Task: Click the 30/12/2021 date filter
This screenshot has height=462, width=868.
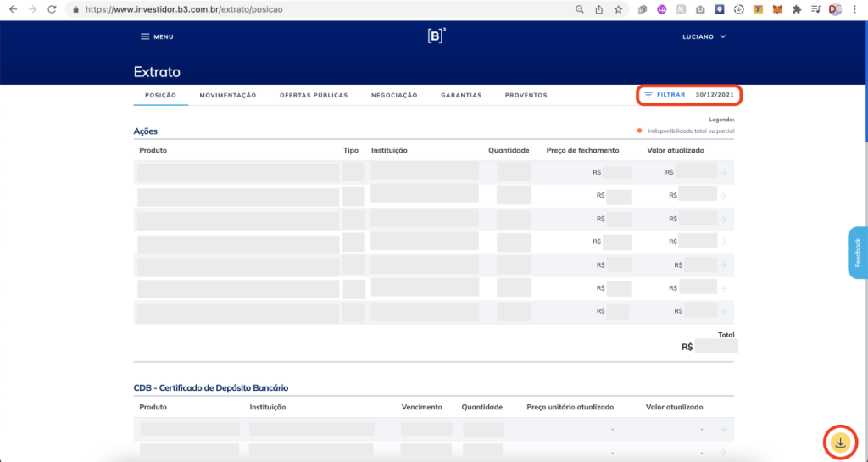Action: pyautogui.click(x=715, y=95)
